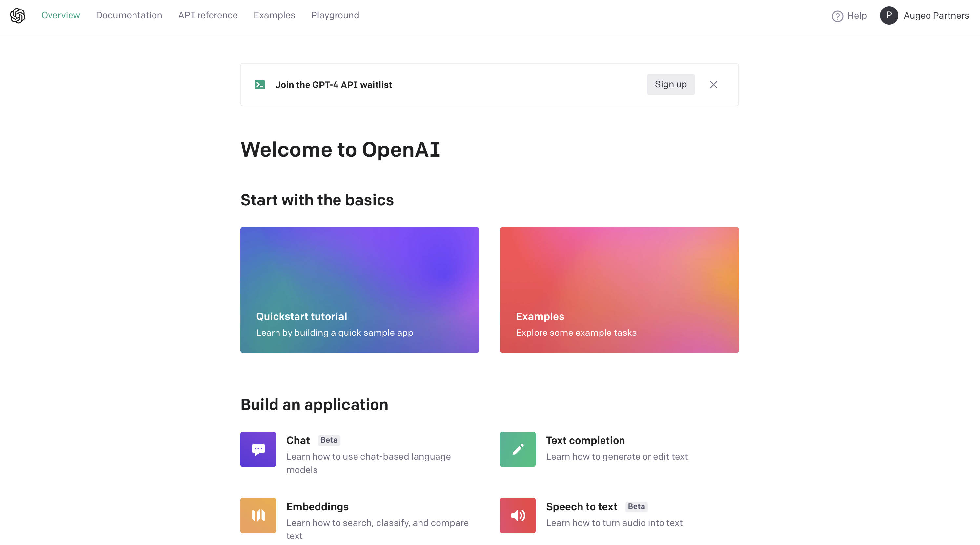
Task: Open the API reference tab
Action: coord(208,15)
